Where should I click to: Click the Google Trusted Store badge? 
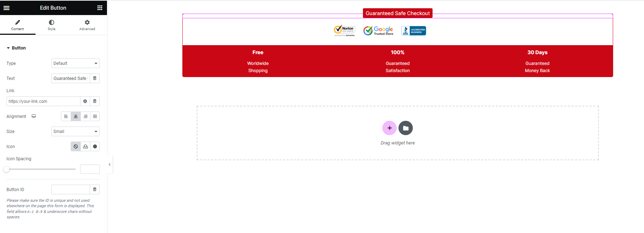pos(378,31)
